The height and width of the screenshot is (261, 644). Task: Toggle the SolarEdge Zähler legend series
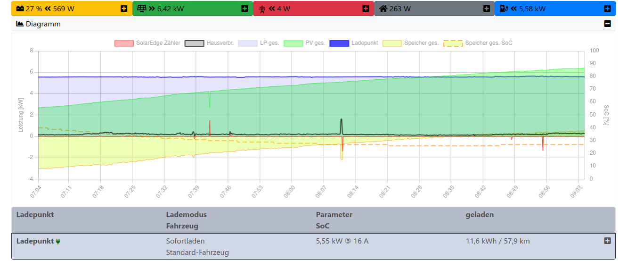pos(147,43)
